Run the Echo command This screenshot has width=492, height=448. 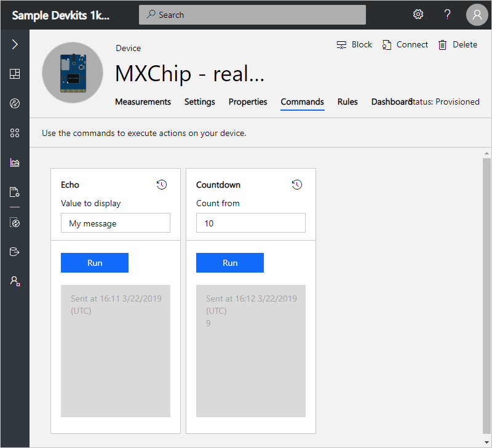tap(95, 263)
